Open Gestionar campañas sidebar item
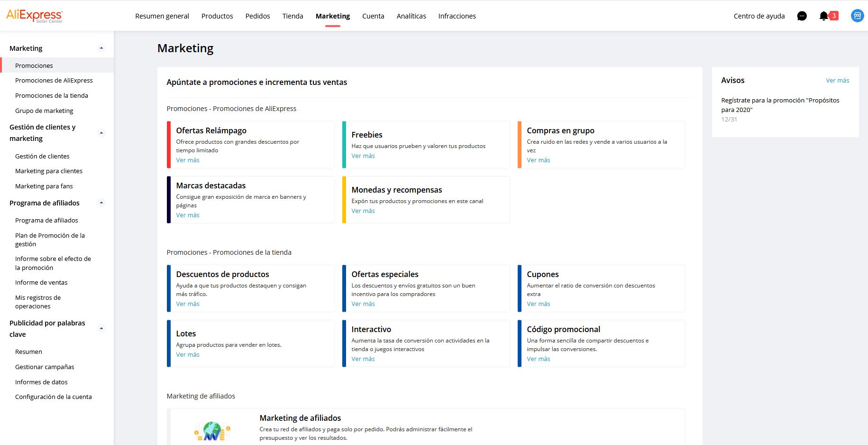Image resolution: width=868 pixels, height=445 pixels. [45, 367]
